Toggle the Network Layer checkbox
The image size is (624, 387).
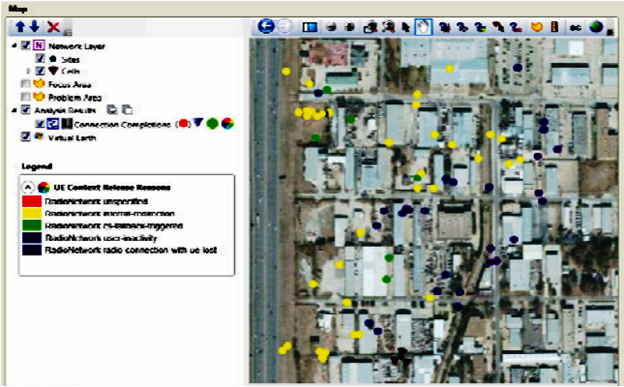(26, 45)
